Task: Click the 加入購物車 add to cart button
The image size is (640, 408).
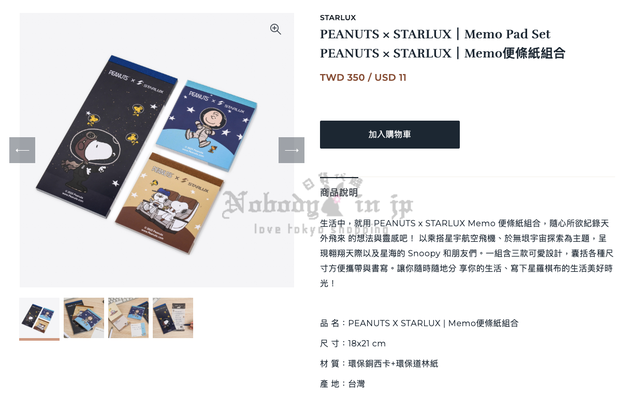Action: coord(390,135)
